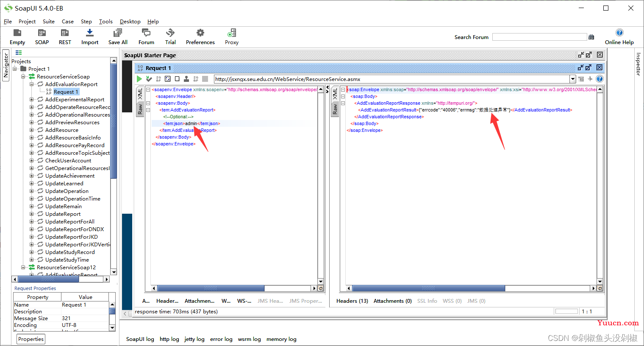This screenshot has width=644, height=346.
Task: Open the Attachments (0) response tab
Action: (392, 301)
